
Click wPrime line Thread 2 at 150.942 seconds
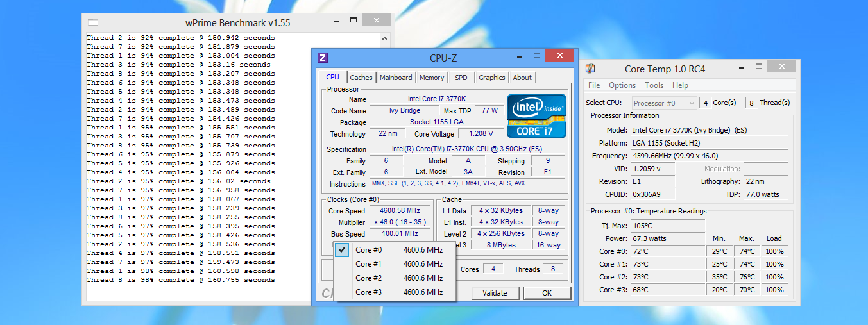[181, 38]
